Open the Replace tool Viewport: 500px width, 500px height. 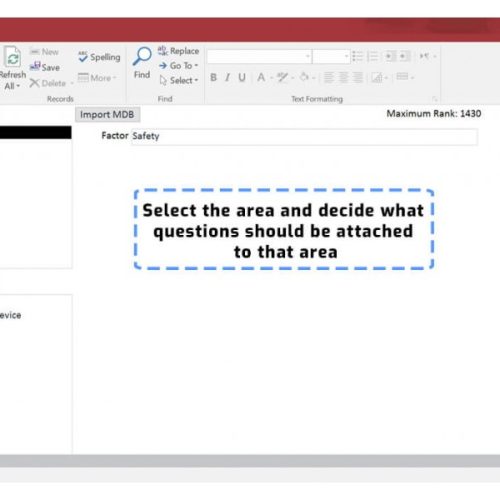178,51
